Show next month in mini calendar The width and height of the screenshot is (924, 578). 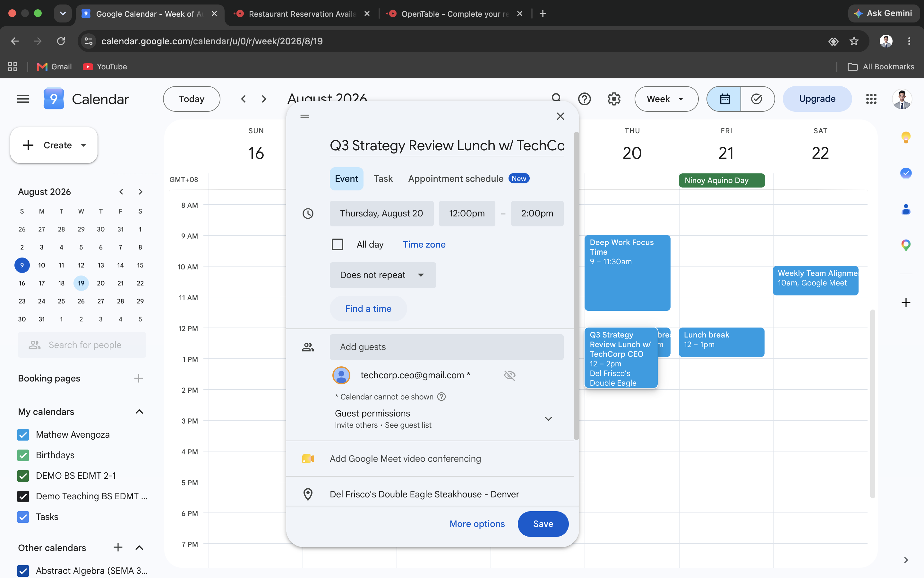(140, 192)
